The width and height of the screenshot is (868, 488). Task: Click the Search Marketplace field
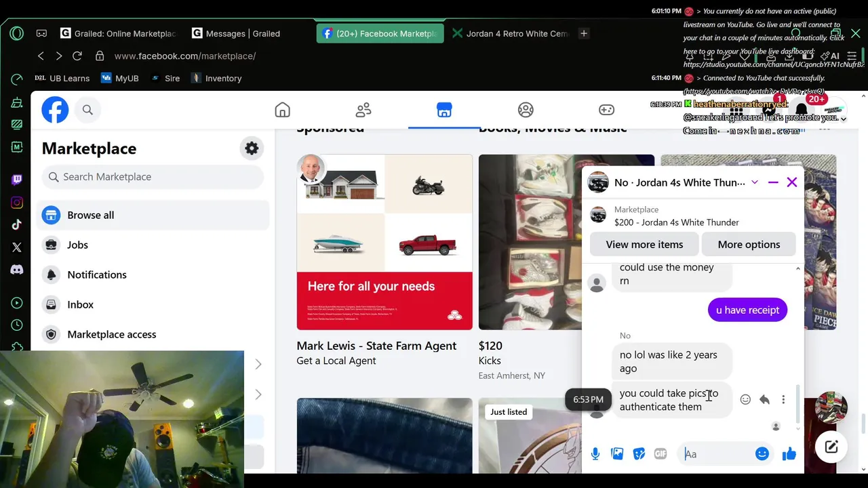pyautogui.click(x=153, y=177)
